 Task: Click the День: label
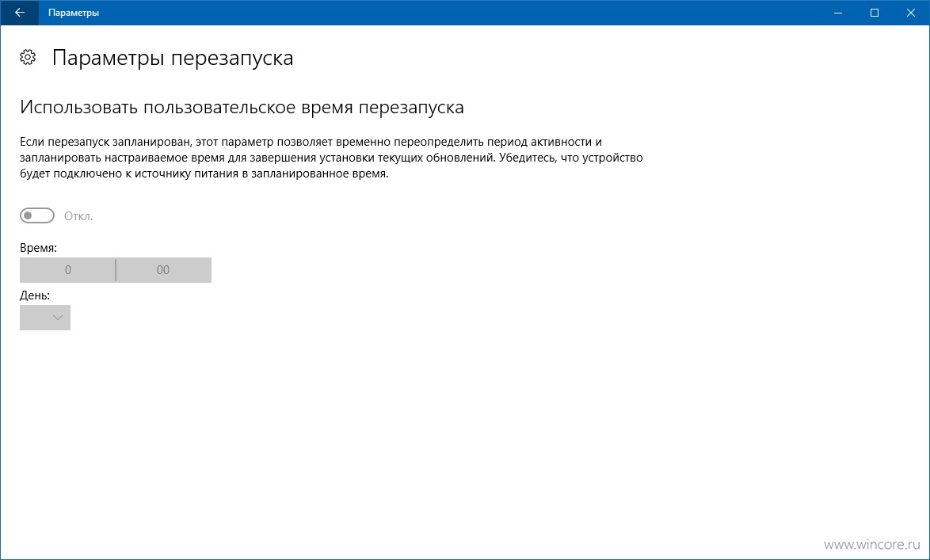tap(35, 295)
